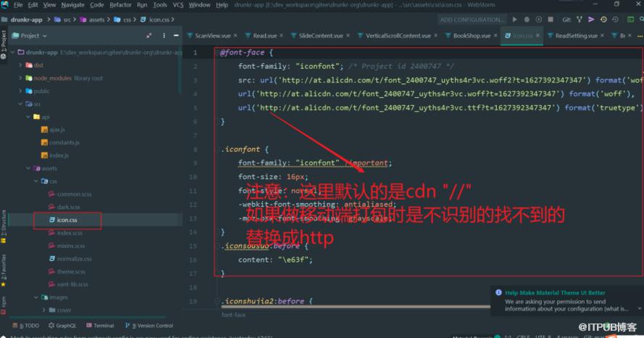Hide the Project panel with minus icon
The height and width of the screenshot is (338, 644).
tap(176, 36)
